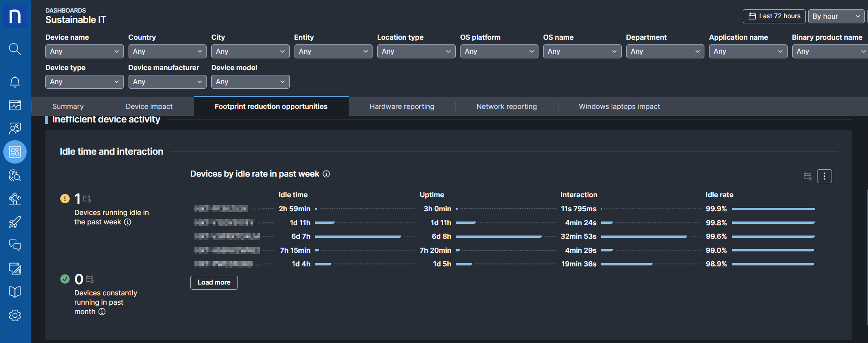Viewport: 868px width, 343px height.
Task: Open the dashboards grid icon in sidebar
Action: 15,152
